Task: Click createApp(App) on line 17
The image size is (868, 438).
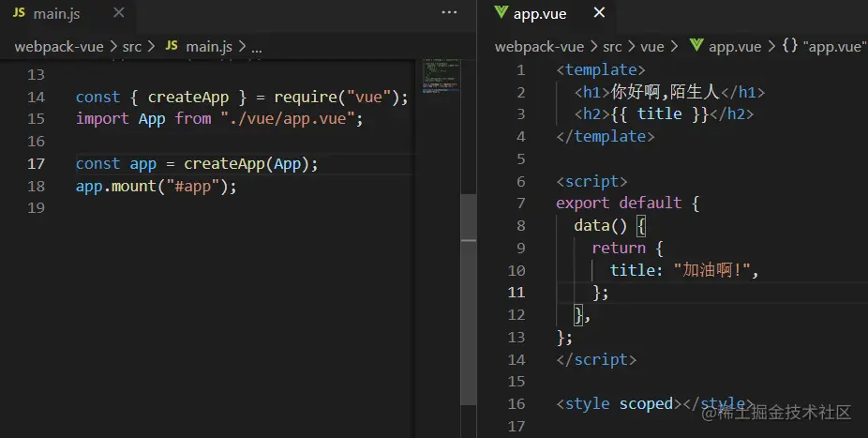Action: click(247, 164)
